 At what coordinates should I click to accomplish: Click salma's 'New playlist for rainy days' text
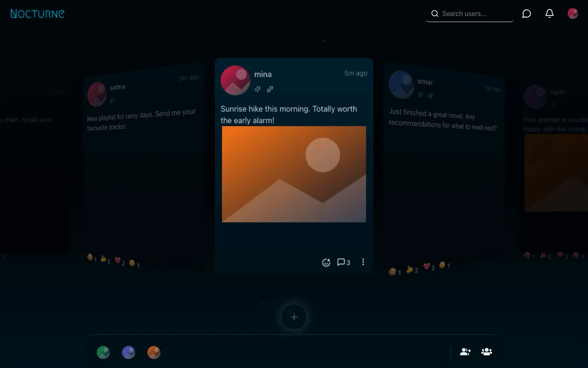tap(141, 120)
